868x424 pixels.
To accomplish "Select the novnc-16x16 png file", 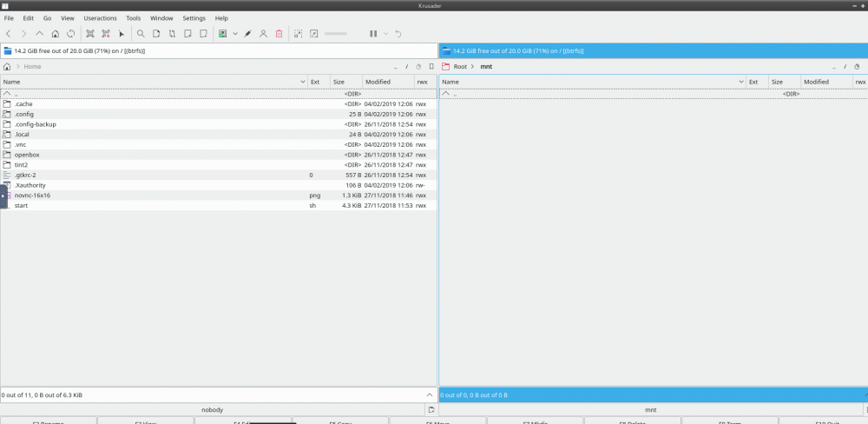I will pos(219,195).
